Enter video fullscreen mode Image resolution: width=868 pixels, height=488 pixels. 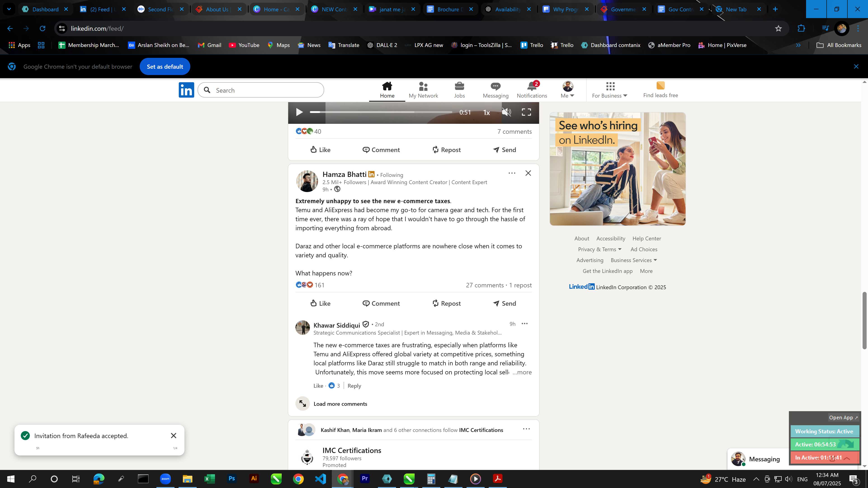click(526, 112)
